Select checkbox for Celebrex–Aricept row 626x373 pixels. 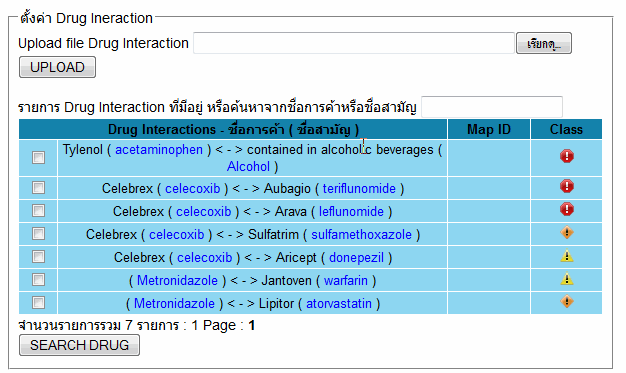38,256
